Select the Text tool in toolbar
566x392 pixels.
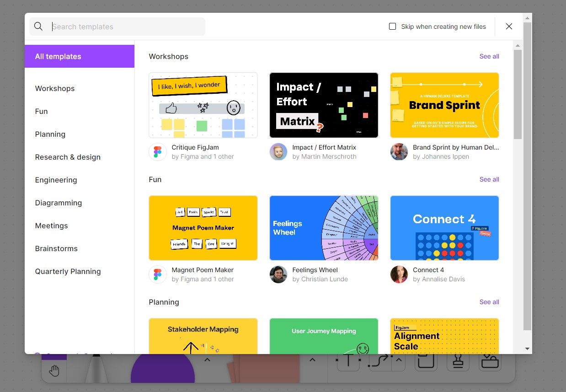[x=349, y=361]
